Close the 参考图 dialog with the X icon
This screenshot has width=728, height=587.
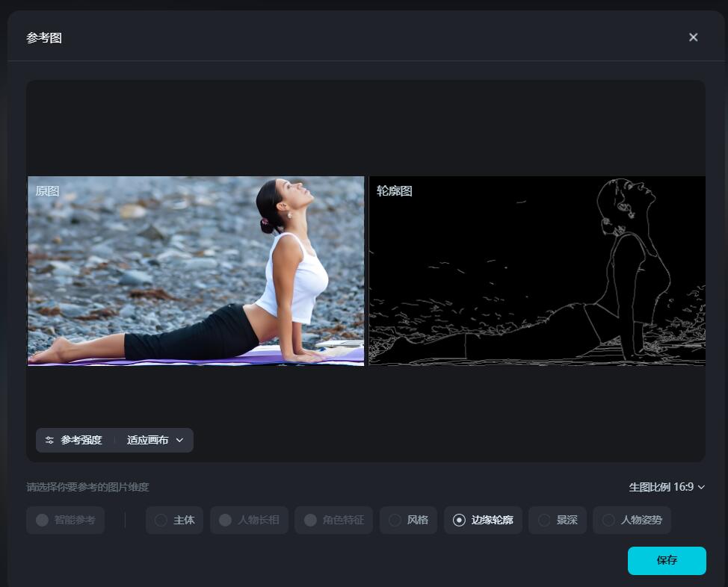pos(693,37)
